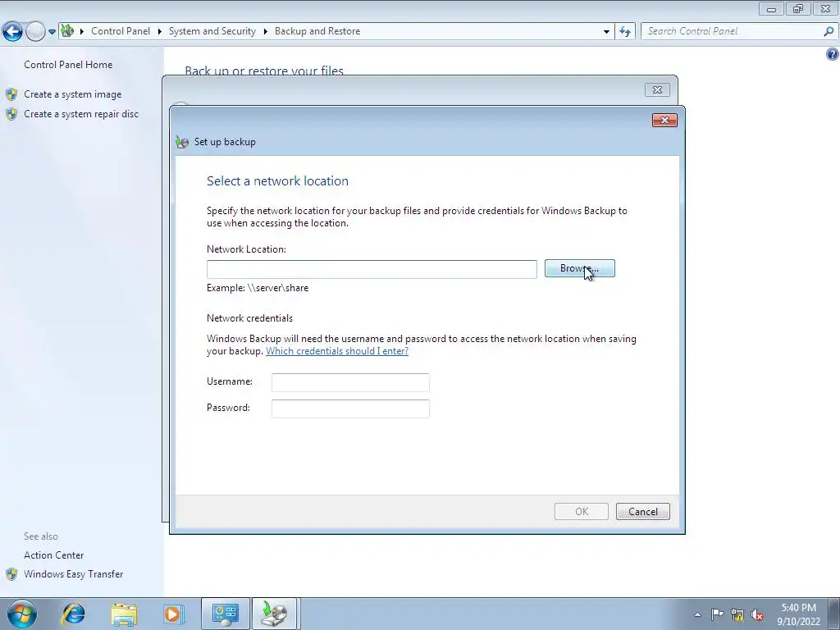Focus the Network Location text field
This screenshot has height=630, width=840.
point(372,269)
